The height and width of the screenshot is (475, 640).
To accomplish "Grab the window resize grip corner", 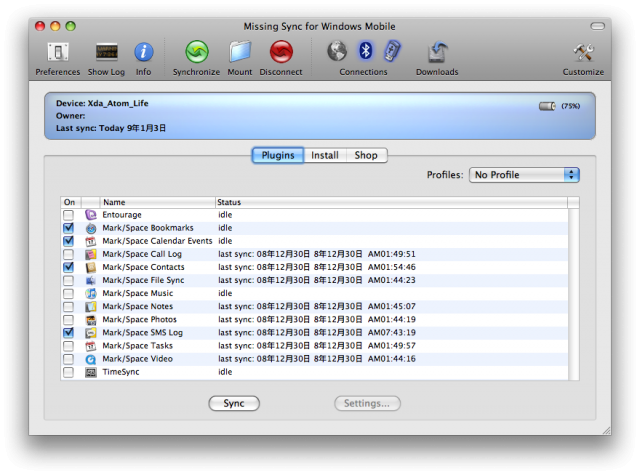I will 607,431.
